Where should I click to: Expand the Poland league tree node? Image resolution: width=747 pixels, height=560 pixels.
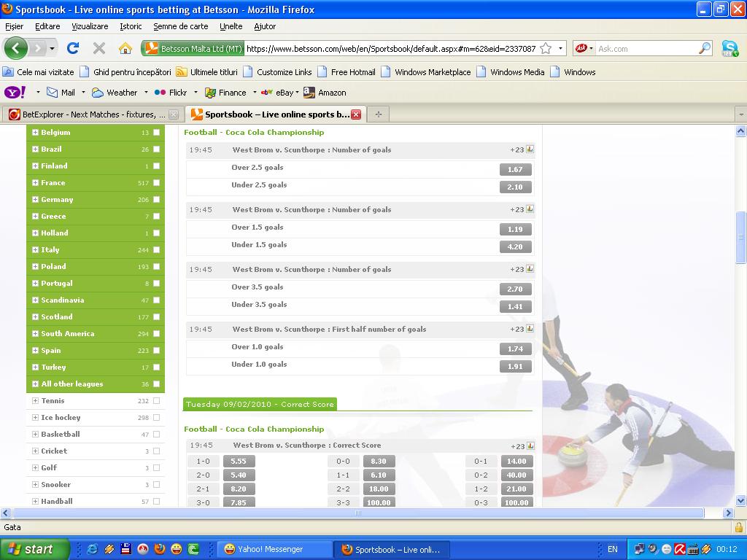[x=35, y=266]
